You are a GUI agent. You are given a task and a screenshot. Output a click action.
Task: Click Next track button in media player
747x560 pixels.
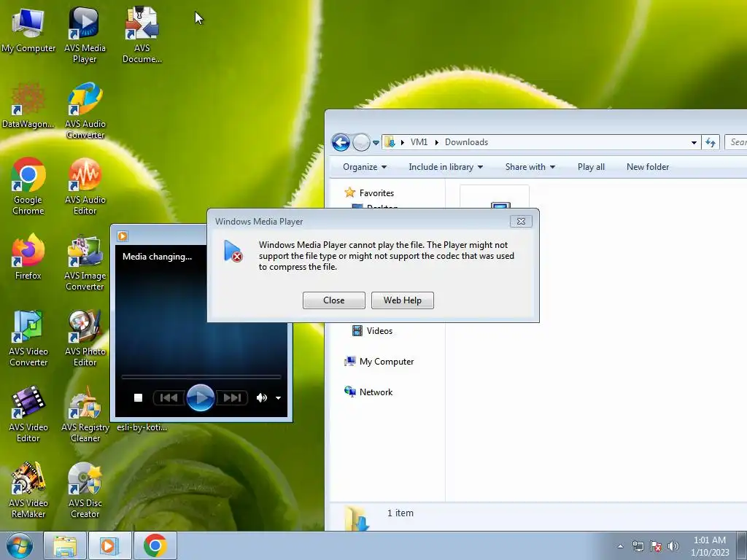tap(232, 397)
